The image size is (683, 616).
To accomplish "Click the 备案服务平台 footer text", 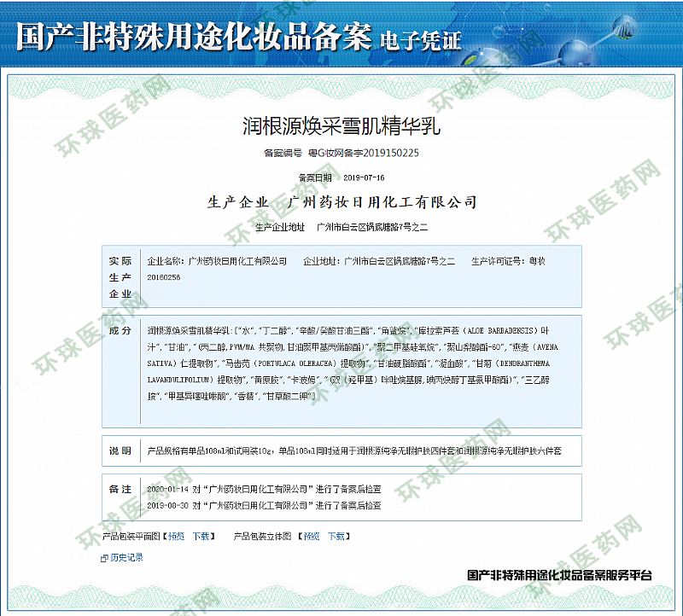I will pyautogui.click(x=559, y=576).
